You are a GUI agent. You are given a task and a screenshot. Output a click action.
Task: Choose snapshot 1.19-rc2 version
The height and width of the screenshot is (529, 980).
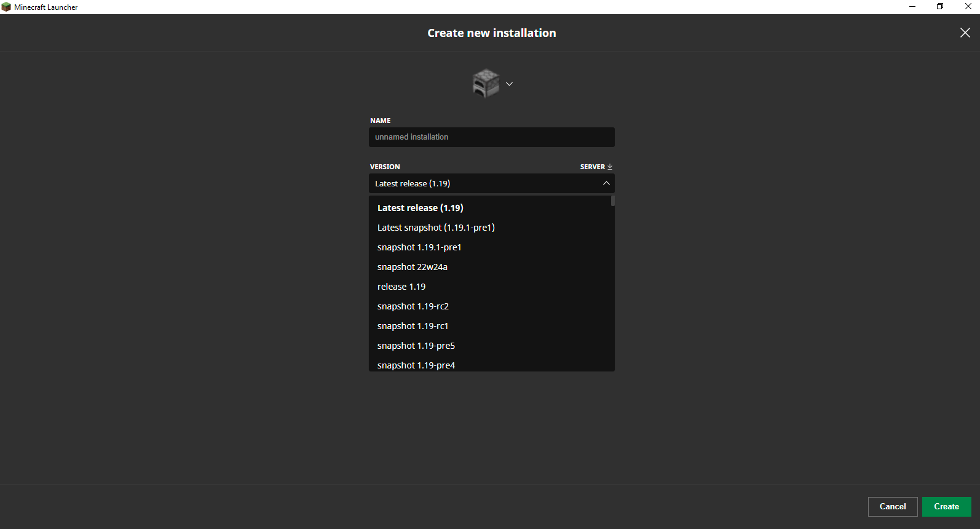click(489, 306)
